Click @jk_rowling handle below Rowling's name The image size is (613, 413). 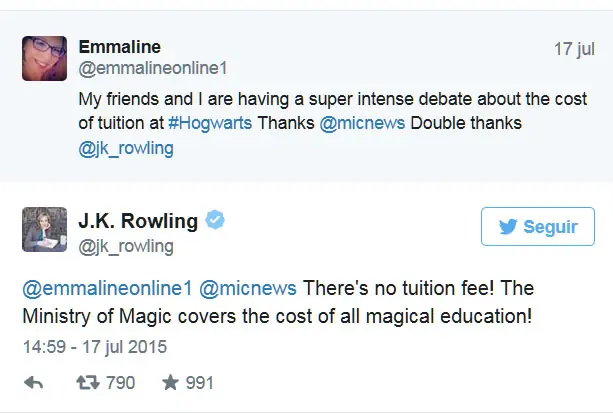126,246
